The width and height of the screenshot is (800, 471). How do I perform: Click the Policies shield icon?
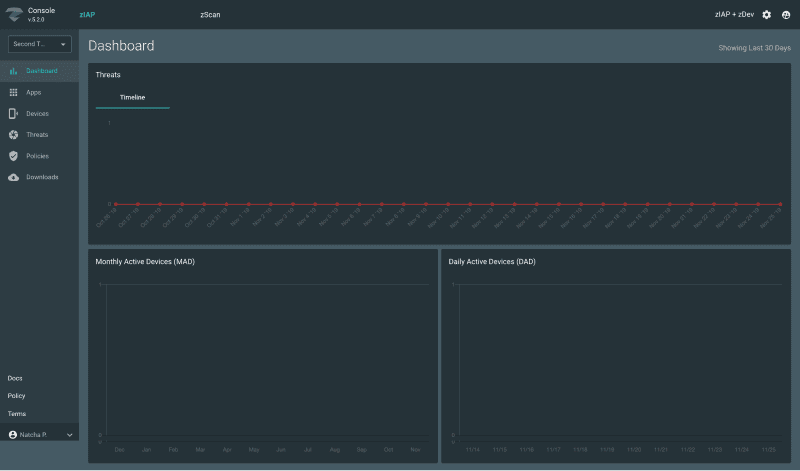pyautogui.click(x=13, y=156)
